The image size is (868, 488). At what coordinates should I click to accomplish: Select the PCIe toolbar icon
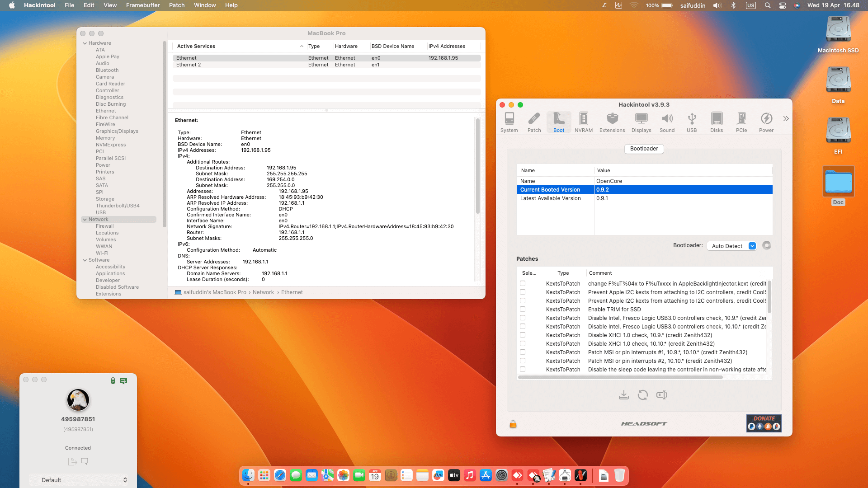tap(741, 122)
